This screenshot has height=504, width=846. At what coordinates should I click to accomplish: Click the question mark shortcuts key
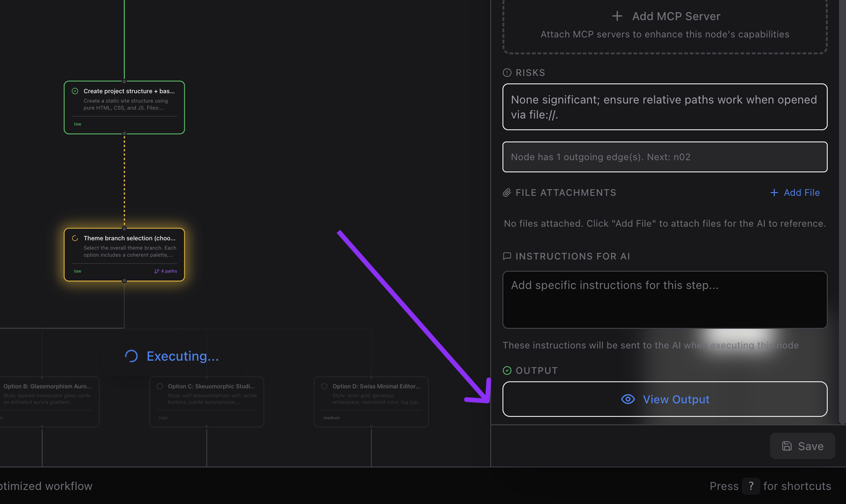(751, 486)
